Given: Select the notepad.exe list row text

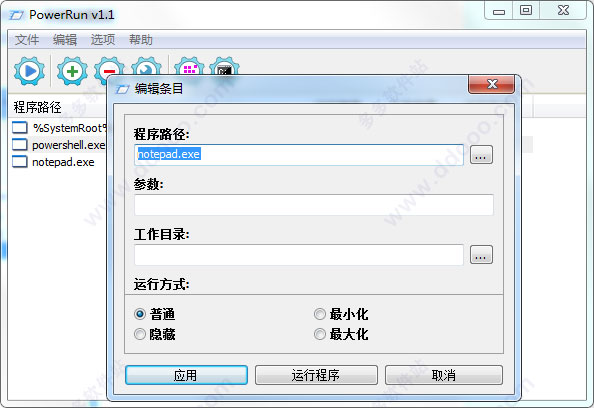Looking at the screenshot, I should (63, 162).
